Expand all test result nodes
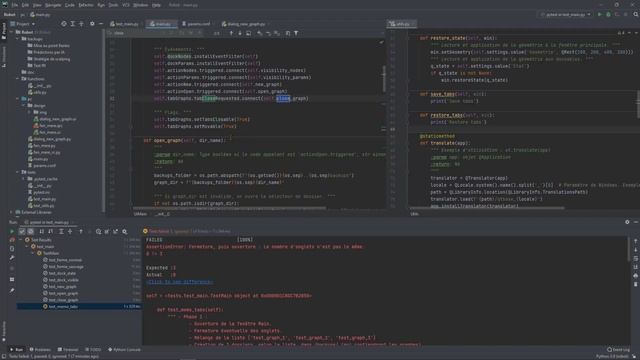 tap(61, 231)
